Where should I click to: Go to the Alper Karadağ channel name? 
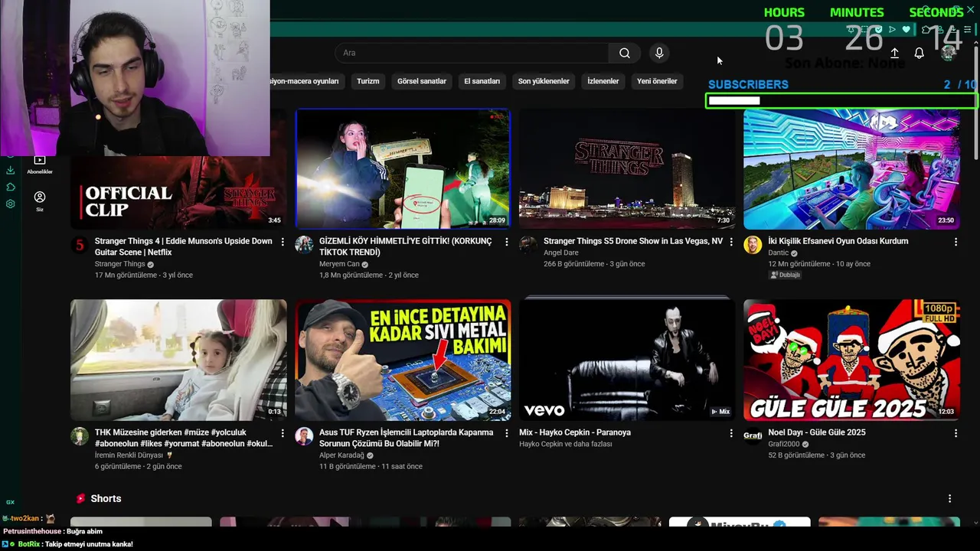coord(341,455)
